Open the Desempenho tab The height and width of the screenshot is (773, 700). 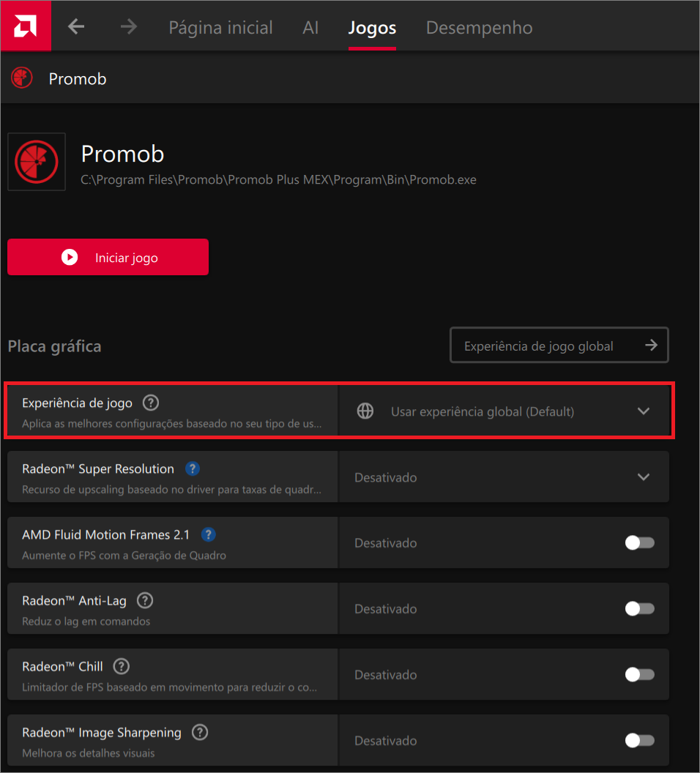click(479, 28)
